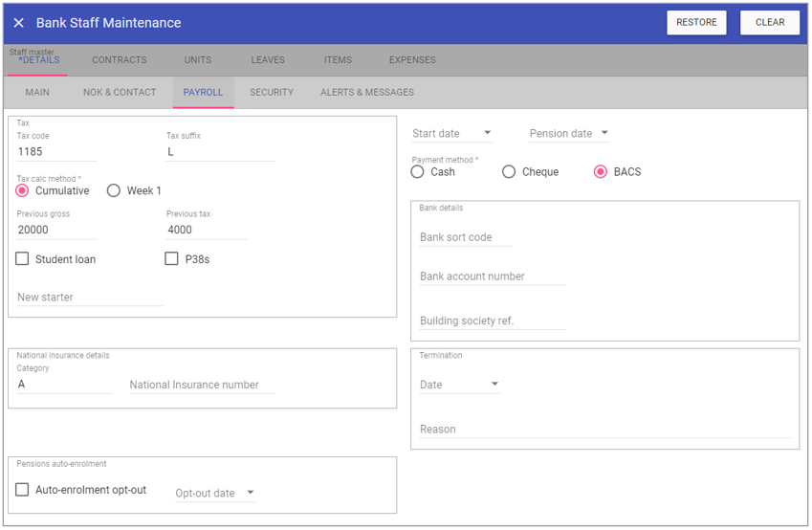The width and height of the screenshot is (812, 530).
Task: Open the LEAVES tab
Action: click(x=268, y=60)
